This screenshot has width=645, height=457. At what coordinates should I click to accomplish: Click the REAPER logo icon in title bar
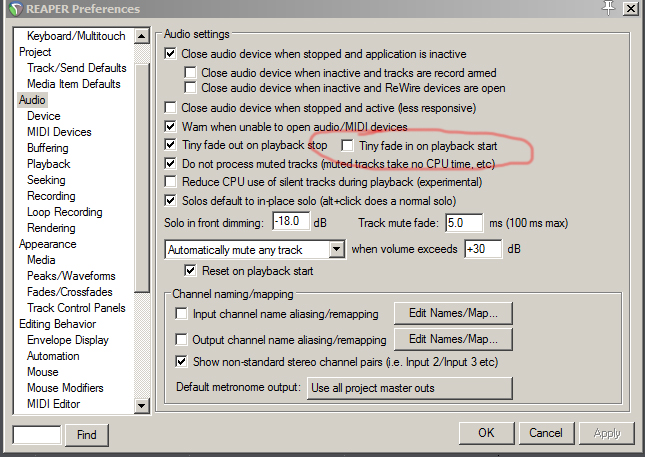point(15,9)
